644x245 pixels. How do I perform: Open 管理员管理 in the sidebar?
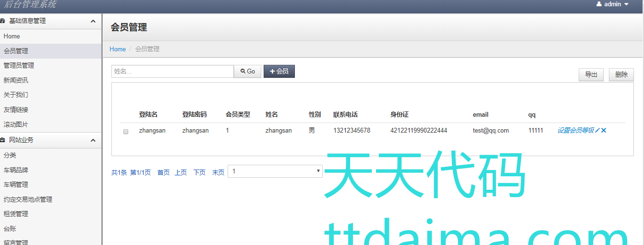(19, 65)
